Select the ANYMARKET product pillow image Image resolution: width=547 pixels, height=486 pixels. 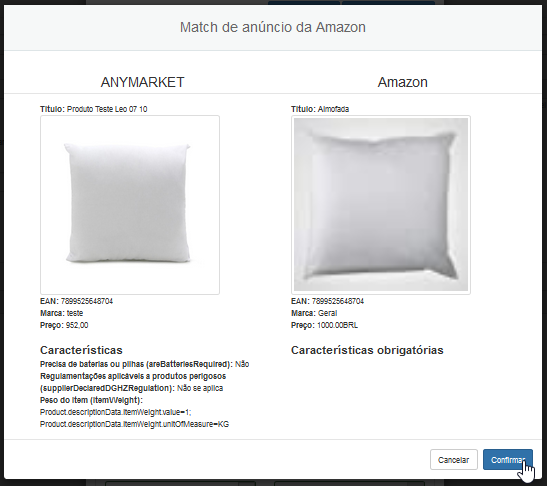[x=130, y=205]
